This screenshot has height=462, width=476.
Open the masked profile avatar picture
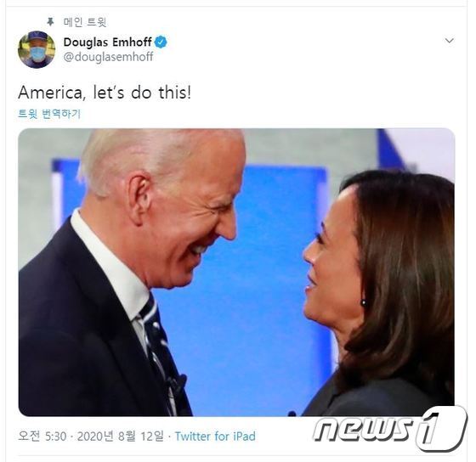[37, 49]
